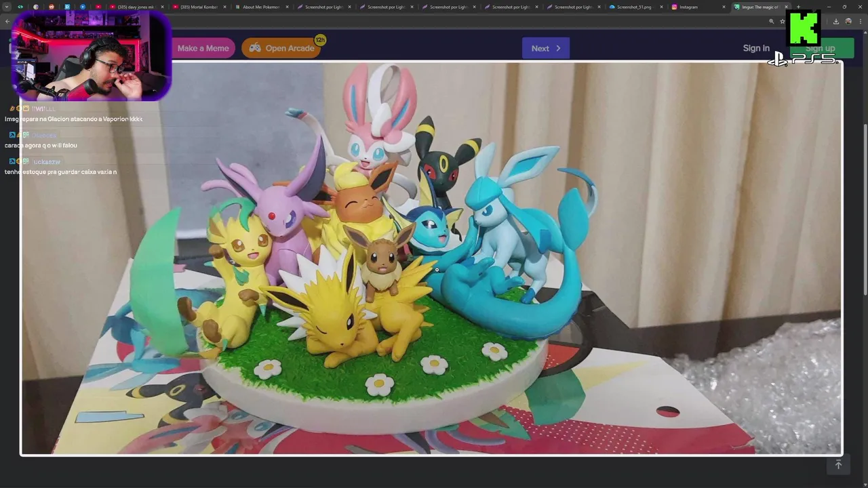This screenshot has height=488, width=868.
Task: Close the 'About Me: Pokemon' tab
Action: [287, 7]
